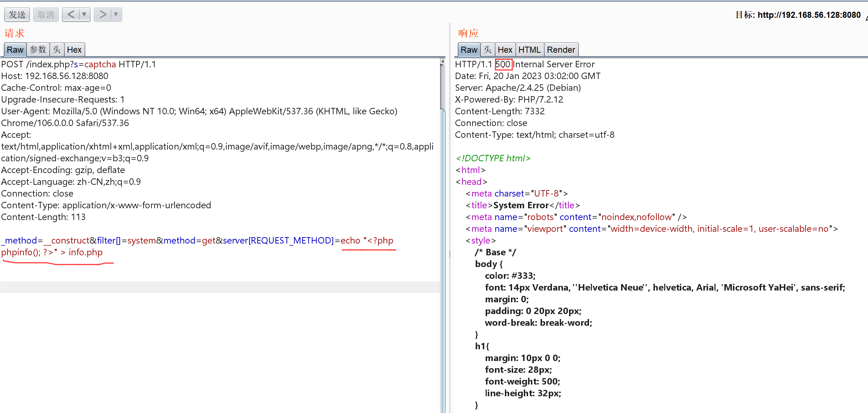Click the X-Powered-By: PHP/7.2.12 line
Image resolution: width=868 pixels, height=413 pixels.
pos(509,100)
